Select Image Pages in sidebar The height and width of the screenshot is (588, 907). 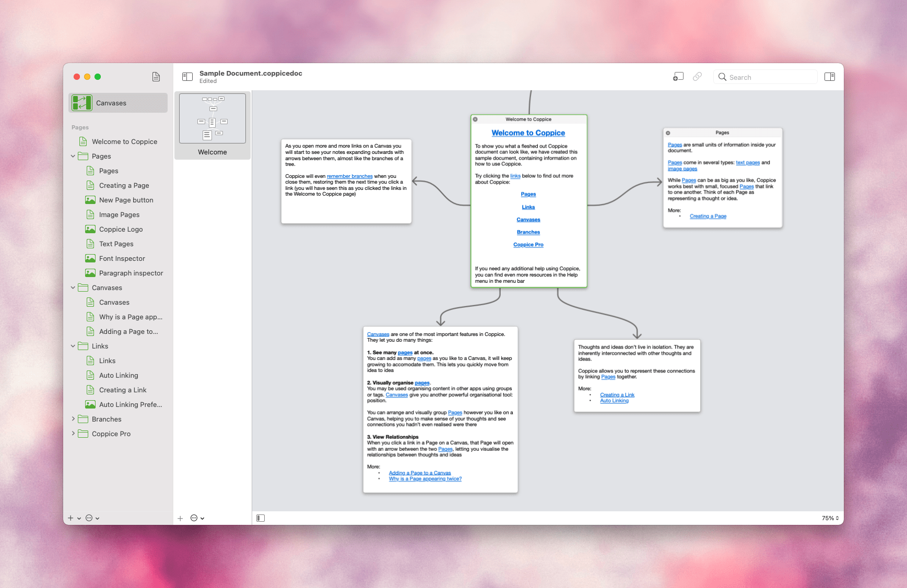[x=118, y=214]
